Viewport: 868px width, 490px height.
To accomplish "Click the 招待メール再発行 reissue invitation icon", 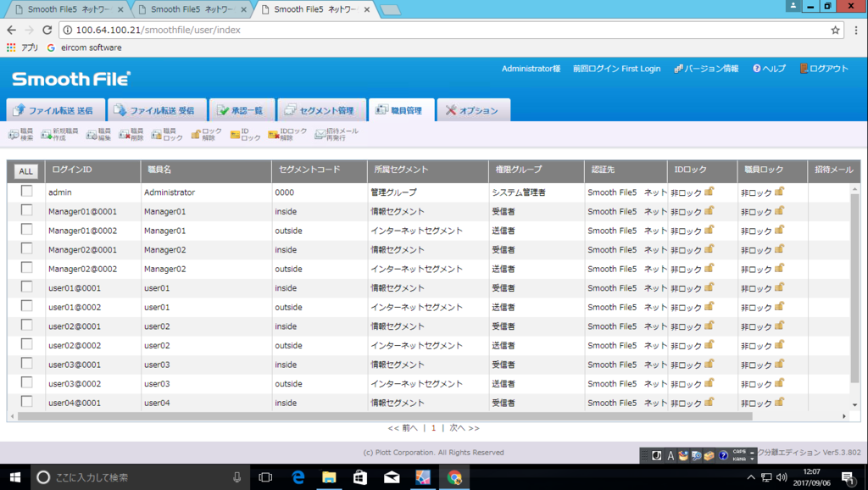I will (x=337, y=134).
